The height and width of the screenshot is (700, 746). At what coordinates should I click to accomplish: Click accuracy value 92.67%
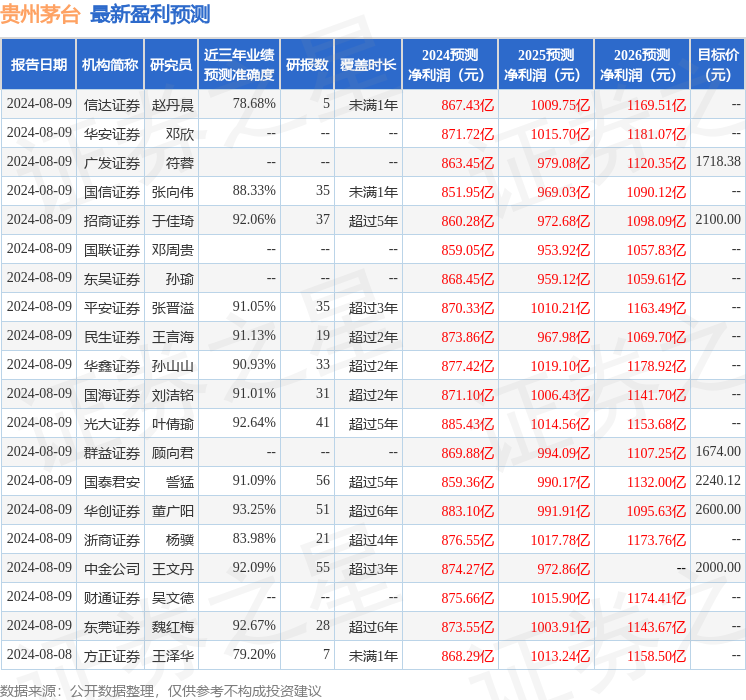[254, 625]
